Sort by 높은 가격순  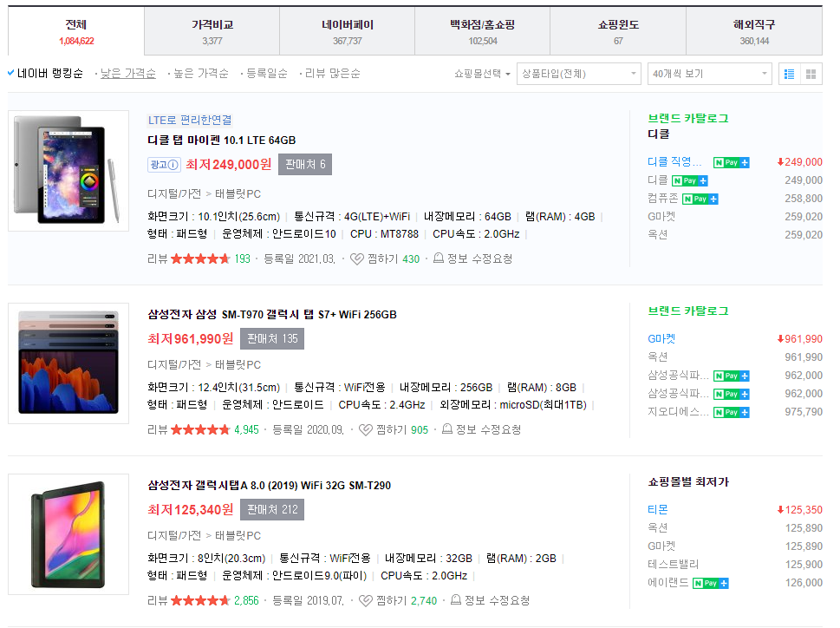coord(201,74)
